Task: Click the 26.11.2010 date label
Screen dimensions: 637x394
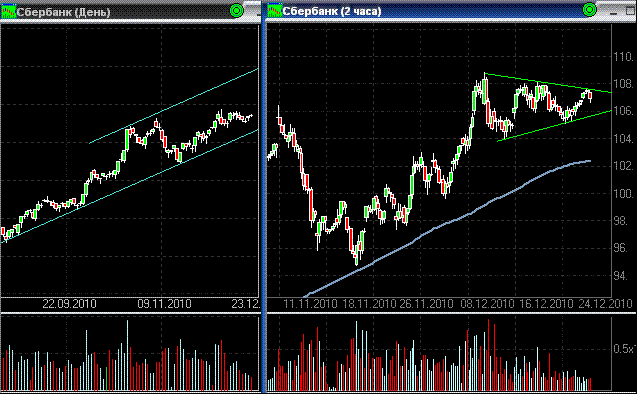Action: point(426,304)
